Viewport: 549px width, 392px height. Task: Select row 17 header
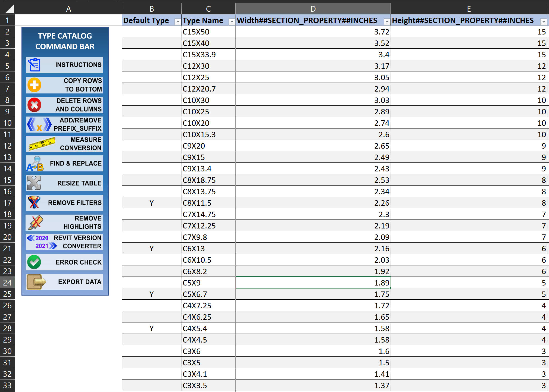point(8,203)
